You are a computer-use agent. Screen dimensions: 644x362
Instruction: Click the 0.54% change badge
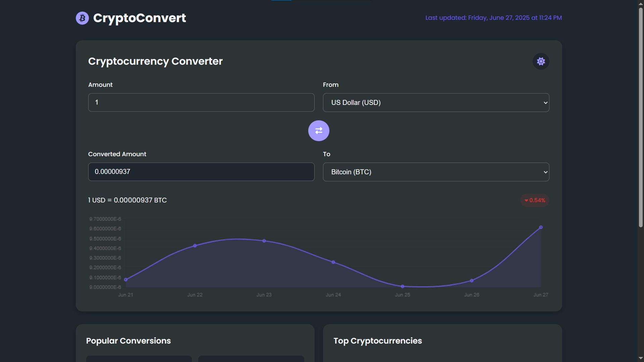point(535,200)
